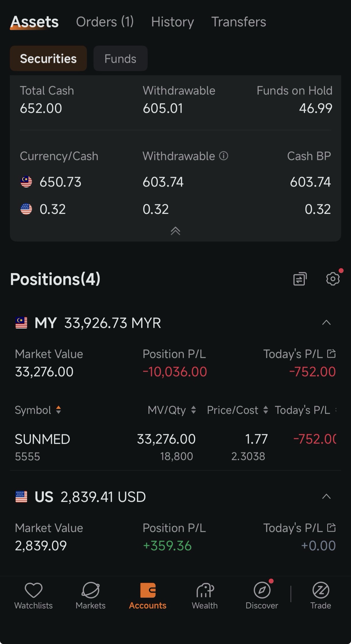Viewport: 351px width, 644px height.
Task: Sort positions by Symbol
Action: (x=38, y=410)
